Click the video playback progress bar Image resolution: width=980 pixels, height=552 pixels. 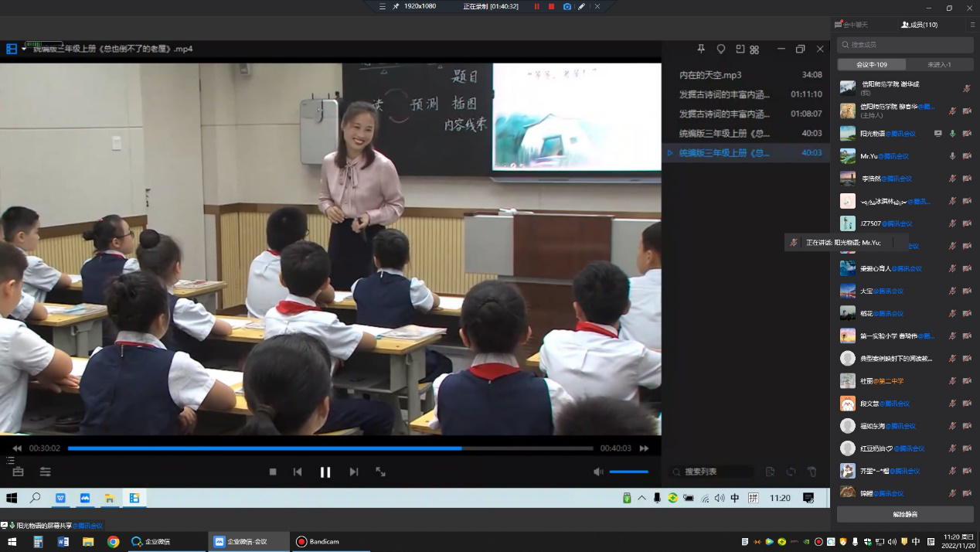coord(330,448)
